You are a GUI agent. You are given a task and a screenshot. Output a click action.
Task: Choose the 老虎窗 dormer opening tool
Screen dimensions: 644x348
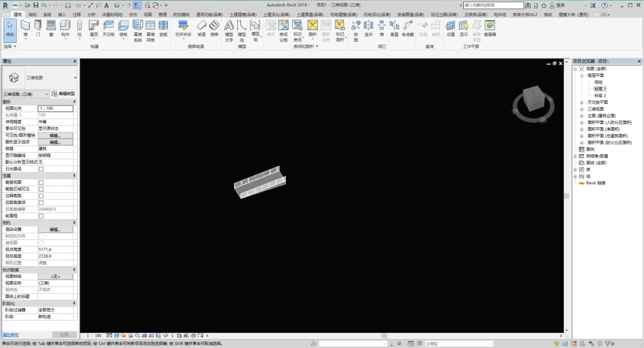pyautogui.click(x=407, y=29)
